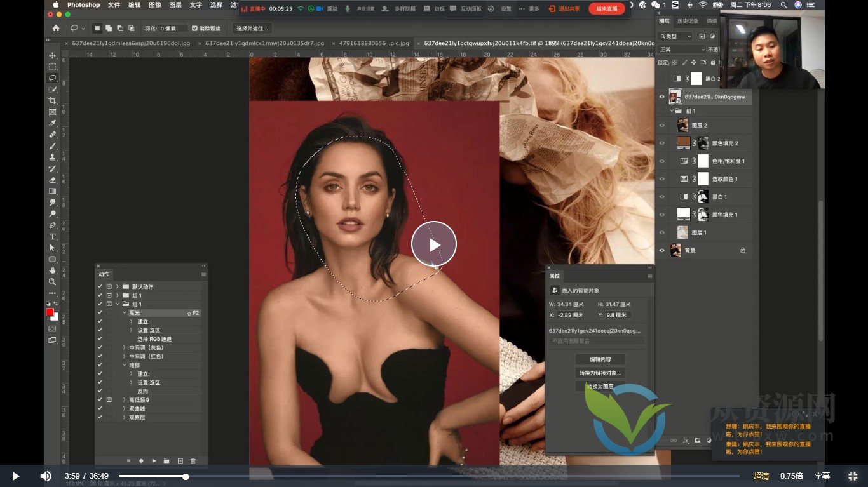Screen dimensions: 868x487
Task: Open the 正常 blend mode dropdown
Action: point(682,50)
